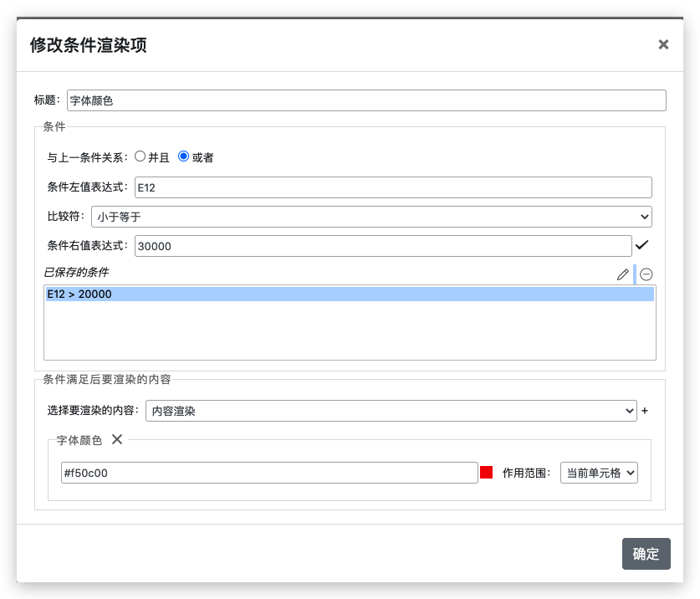Click the color code field #f50c00
This screenshot has height=599, width=700.
(x=269, y=473)
